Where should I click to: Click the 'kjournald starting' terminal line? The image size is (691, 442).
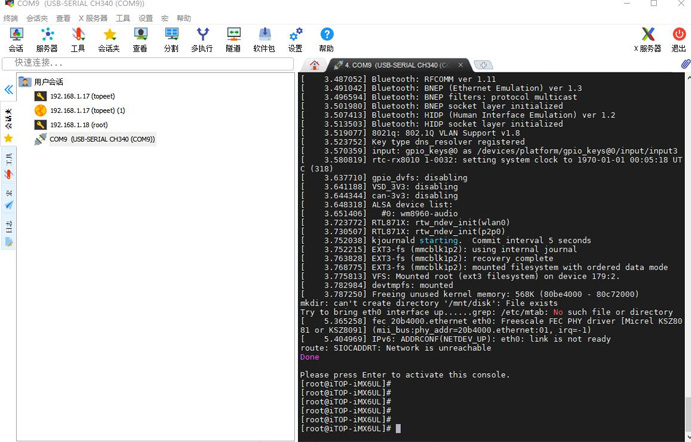click(446, 241)
